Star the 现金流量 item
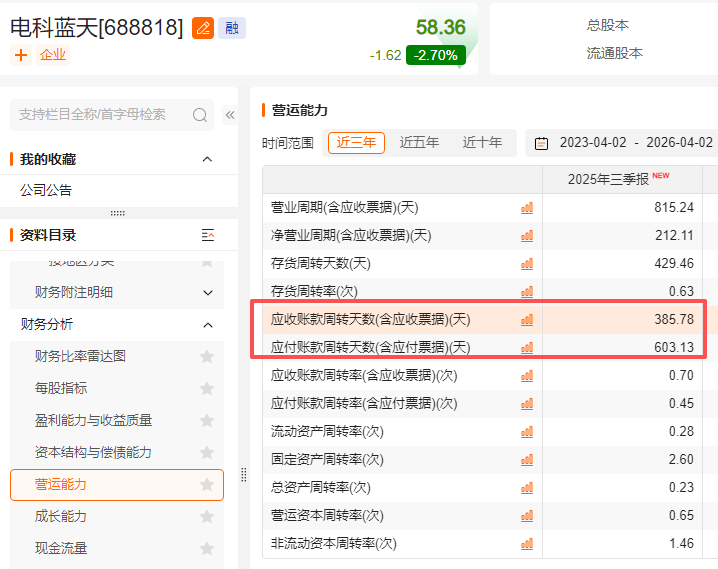 (207, 549)
